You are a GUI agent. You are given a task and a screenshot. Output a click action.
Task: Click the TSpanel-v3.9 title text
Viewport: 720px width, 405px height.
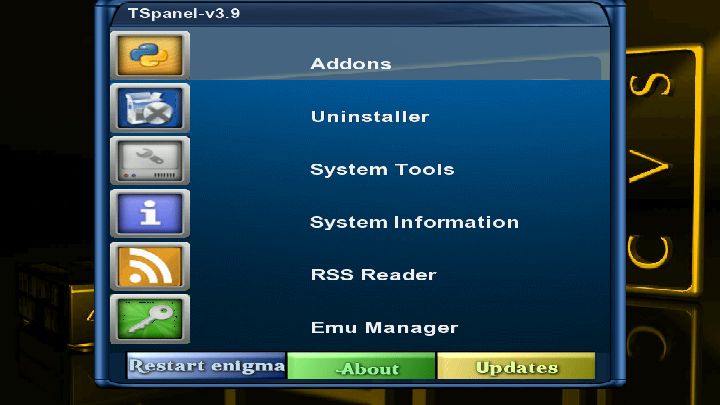[x=184, y=13]
